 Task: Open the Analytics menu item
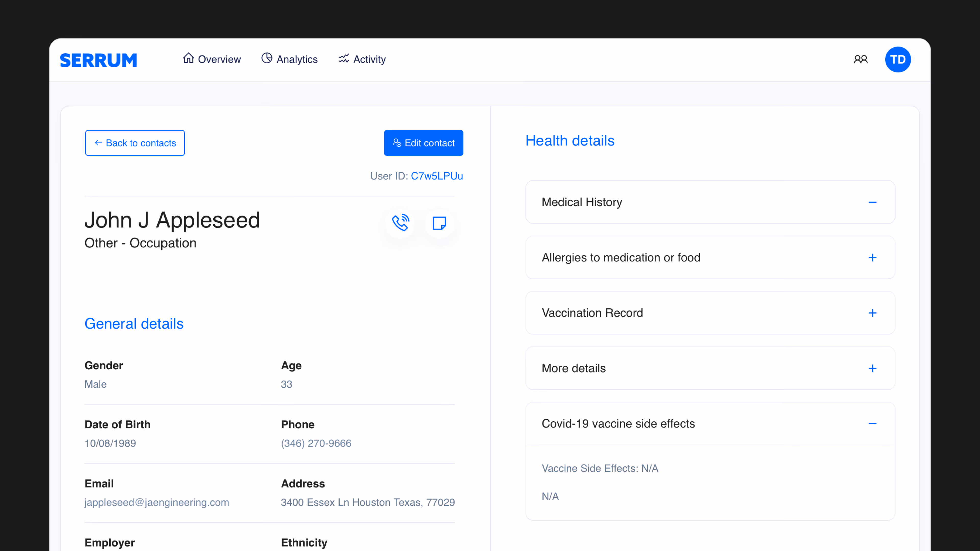point(297,59)
